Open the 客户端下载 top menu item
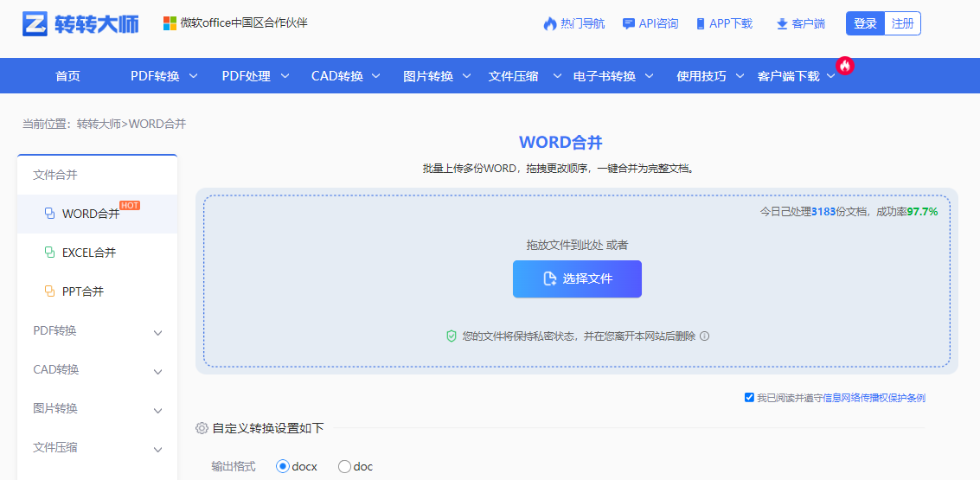 pos(788,76)
